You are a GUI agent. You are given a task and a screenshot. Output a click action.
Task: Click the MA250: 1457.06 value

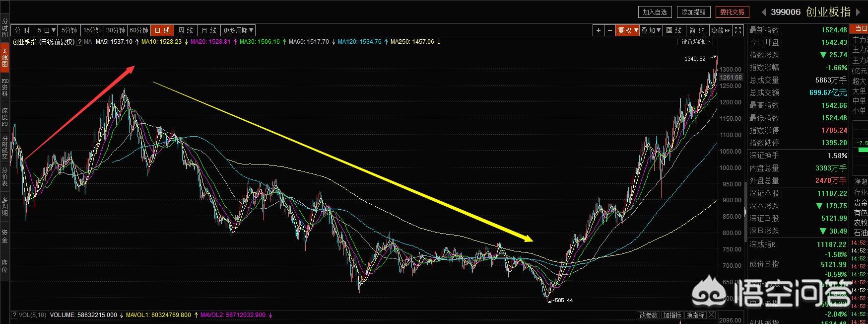412,42
